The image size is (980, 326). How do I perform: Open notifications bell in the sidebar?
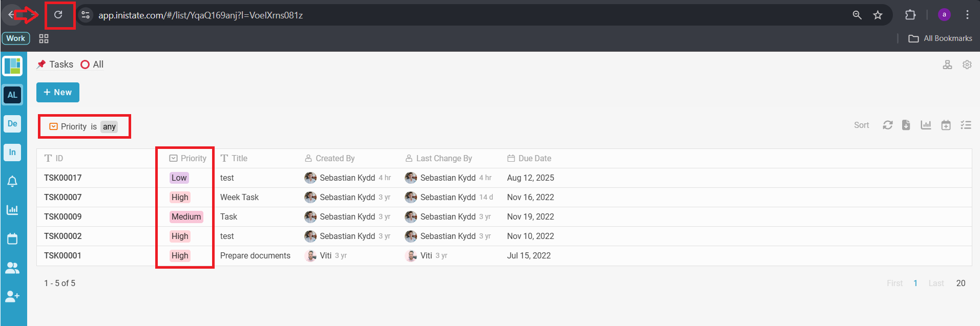coord(12,181)
